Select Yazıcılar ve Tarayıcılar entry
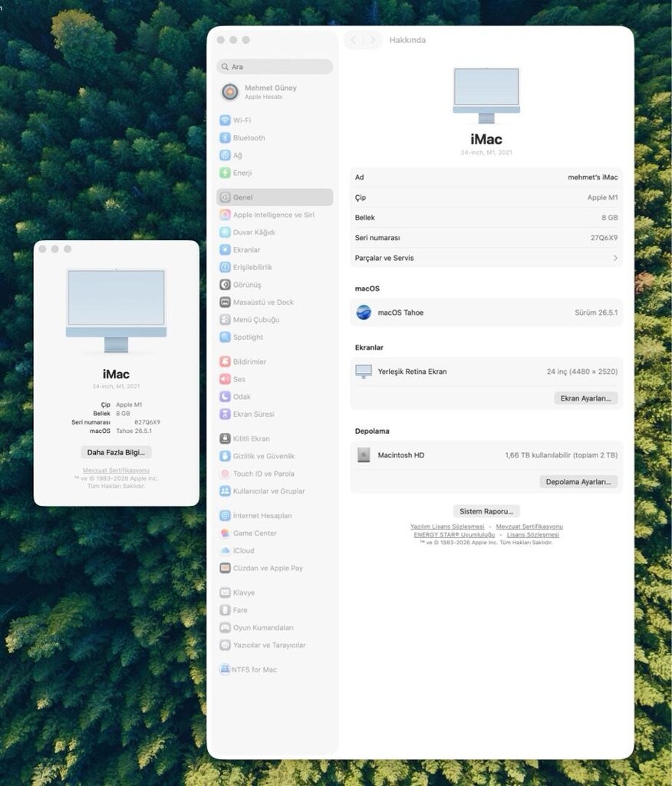This screenshot has height=786, width=672. coord(275,645)
